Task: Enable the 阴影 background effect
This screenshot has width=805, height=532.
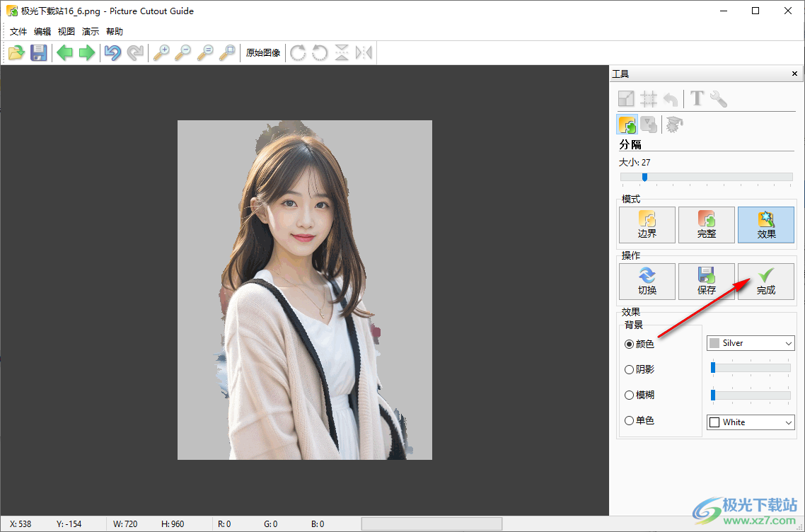Action: [630, 369]
